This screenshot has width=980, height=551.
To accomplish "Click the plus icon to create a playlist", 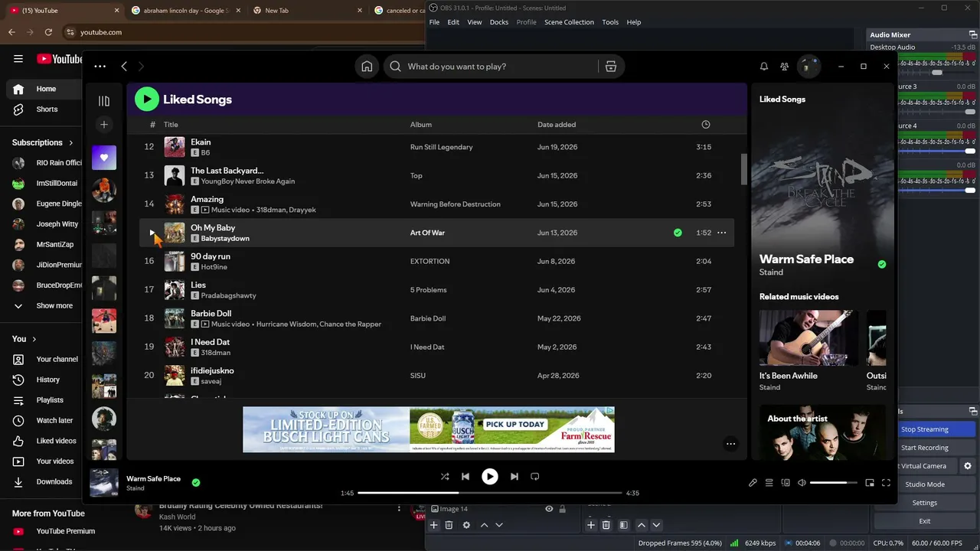I will coord(104,125).
